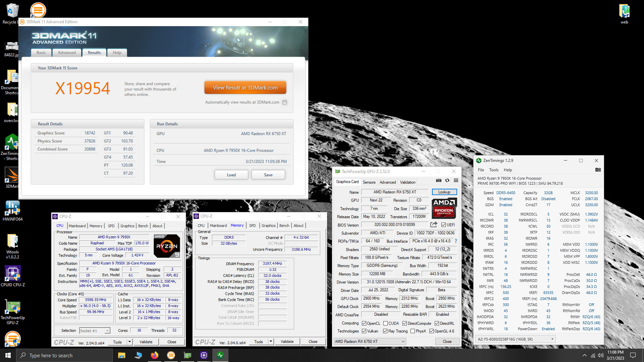Expand Tools dropdown arrow in right CPU-Z window
Screen dimensions: 644x362
[271, 342]
